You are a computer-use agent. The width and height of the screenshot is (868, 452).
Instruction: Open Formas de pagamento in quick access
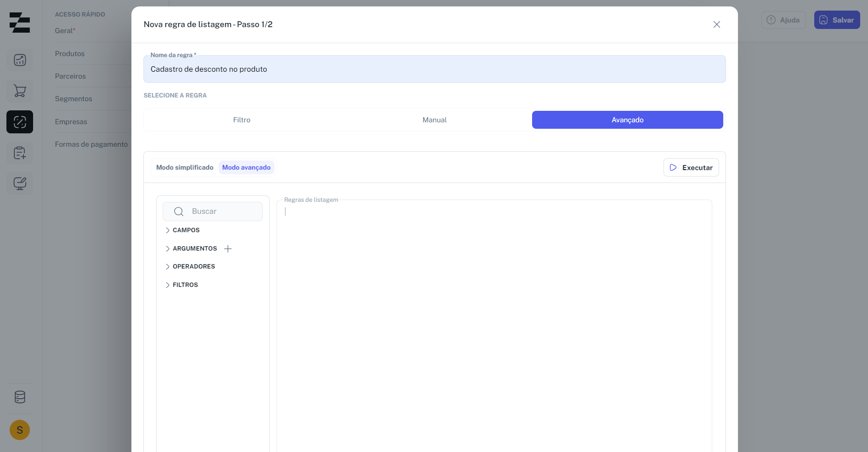coord(91,144)
